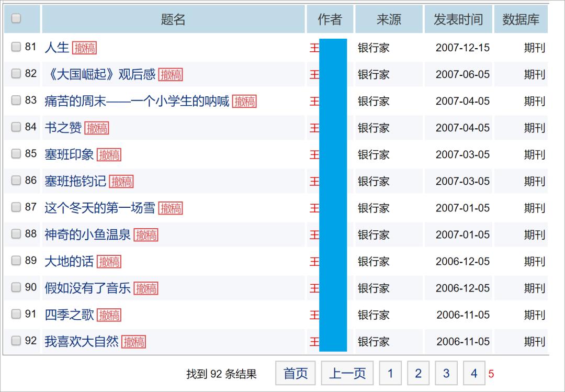Screen dimensions: 565x392
Task: Open article 《大国崛起》观后感
Action: [x=100, y=74]
